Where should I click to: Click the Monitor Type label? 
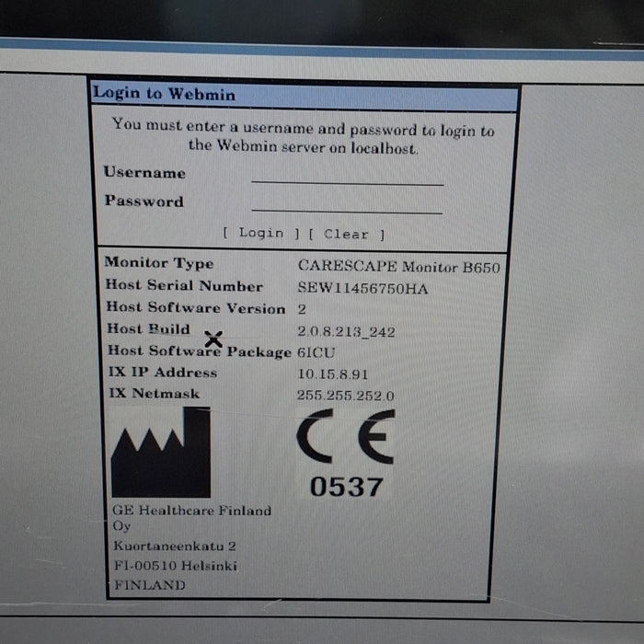tap(158, 263)
